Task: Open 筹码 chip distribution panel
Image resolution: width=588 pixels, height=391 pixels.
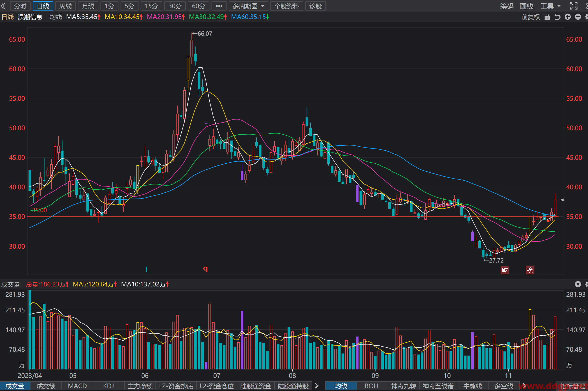Action: [x=507, y=6]
